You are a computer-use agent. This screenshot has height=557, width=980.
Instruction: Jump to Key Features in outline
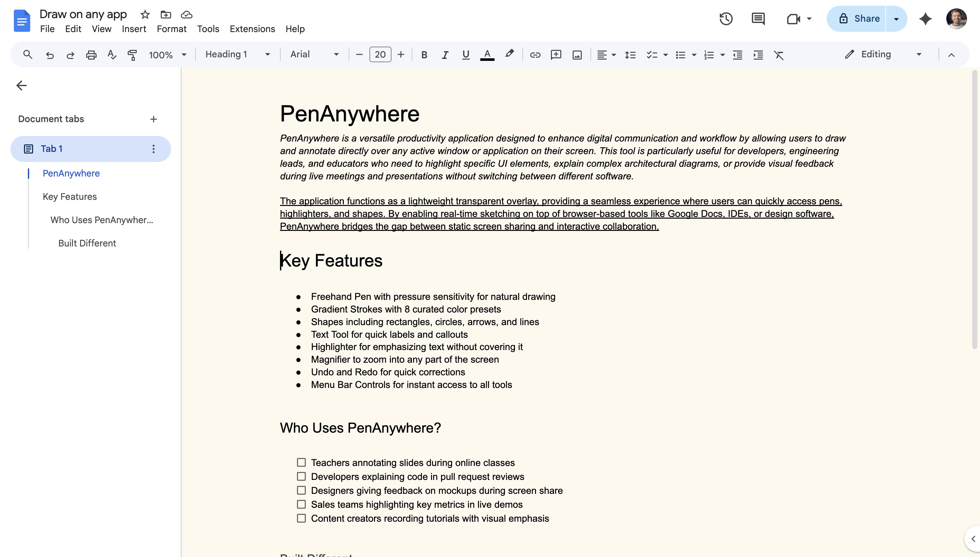tap(70, 197)
